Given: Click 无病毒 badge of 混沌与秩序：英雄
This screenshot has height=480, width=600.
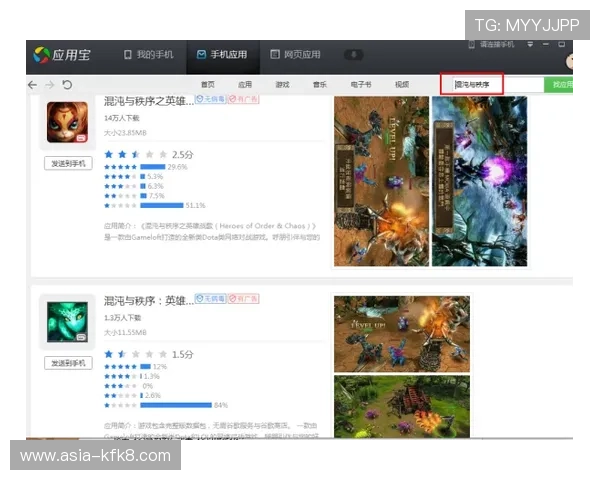Looking at the screenshot, I should pos(210,299).
